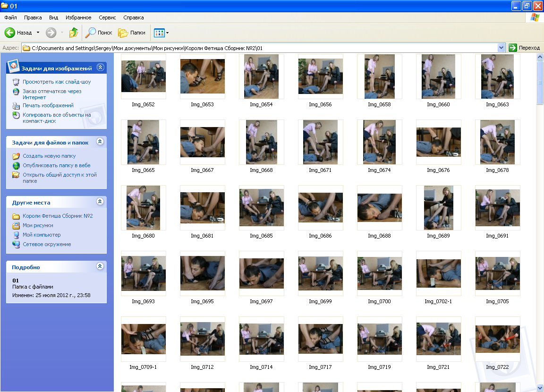Collapse the Другие места panel

tap(100, 202)
